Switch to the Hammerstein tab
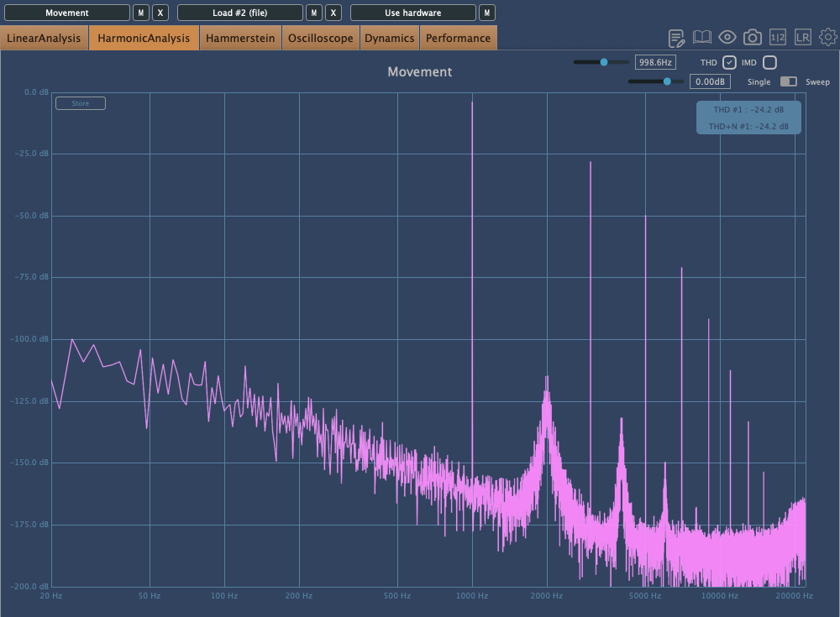The image size is (840, 617). [x=240, y=38]
